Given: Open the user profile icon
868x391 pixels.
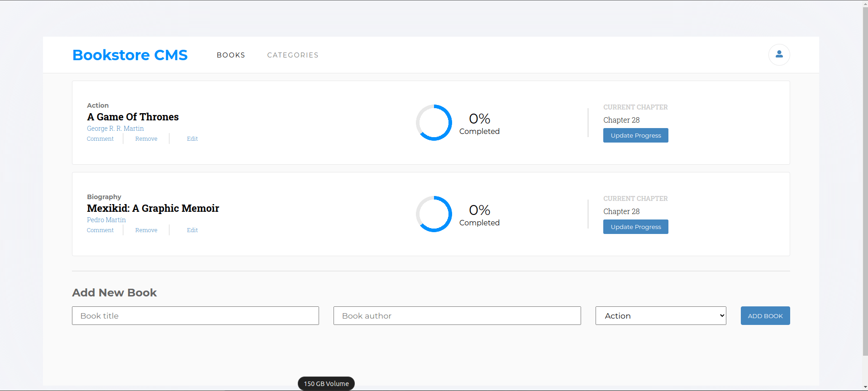Looking at the screenshot, I should (779, 55).
